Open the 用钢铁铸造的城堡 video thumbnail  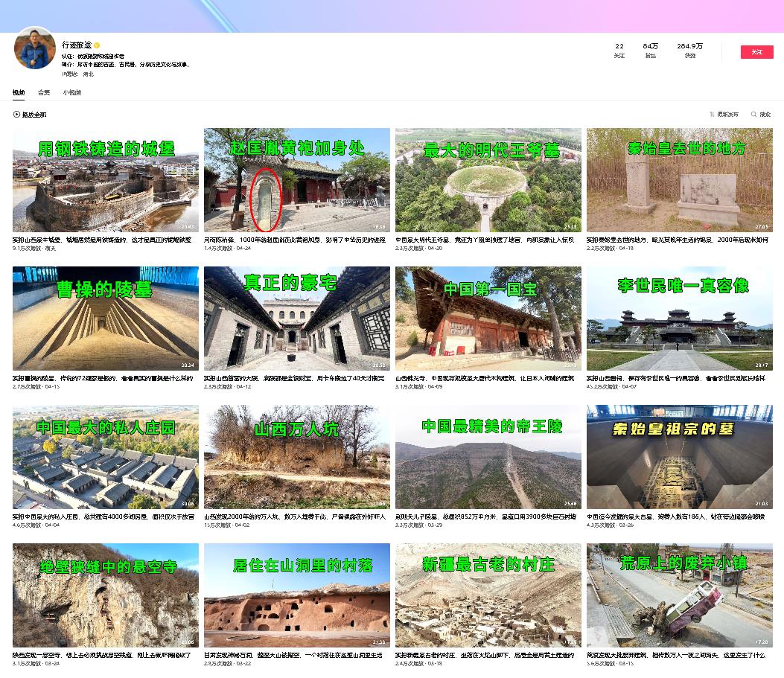coord(106,180)
